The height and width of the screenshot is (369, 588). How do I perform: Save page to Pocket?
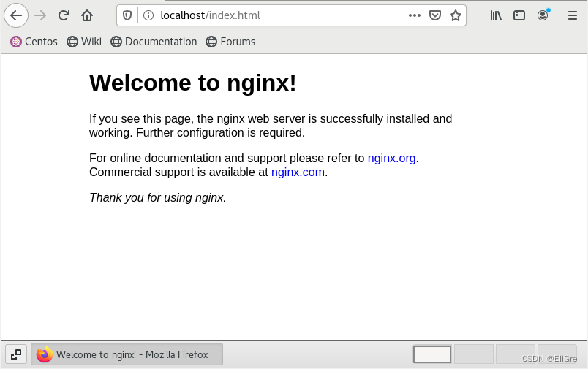435,15
